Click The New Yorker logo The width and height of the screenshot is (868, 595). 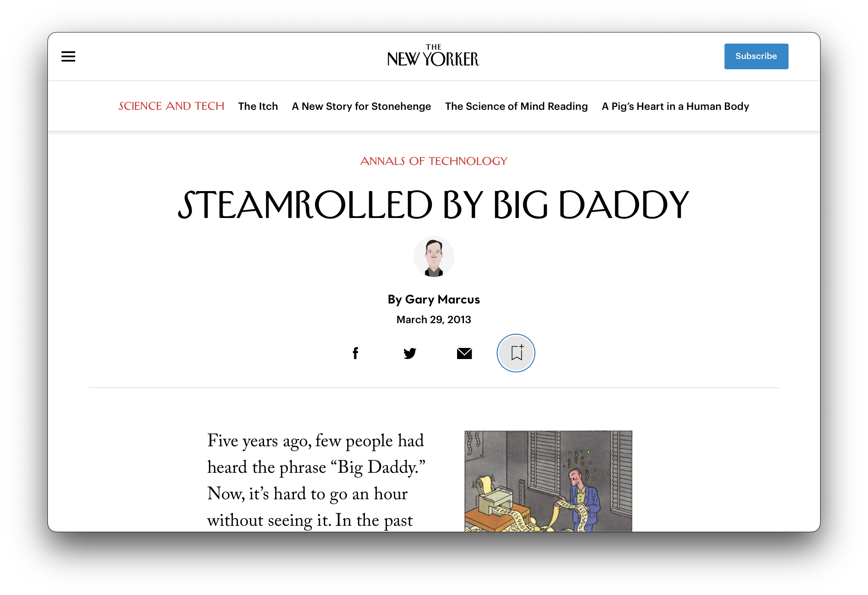[433, 56]
